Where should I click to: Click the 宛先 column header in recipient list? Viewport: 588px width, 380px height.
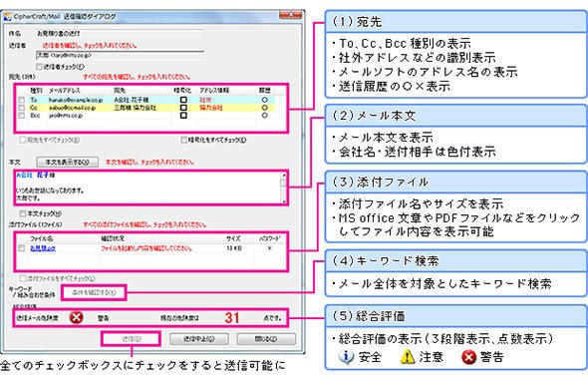[x=120, y=91]
